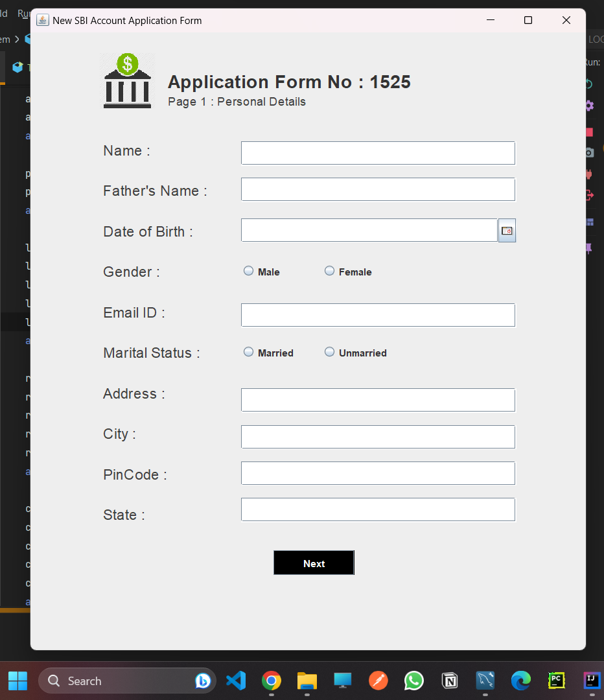The image size is (604, 700).
Task: Close the SBI Account Application Form window
Action: (x=566, y=20)
